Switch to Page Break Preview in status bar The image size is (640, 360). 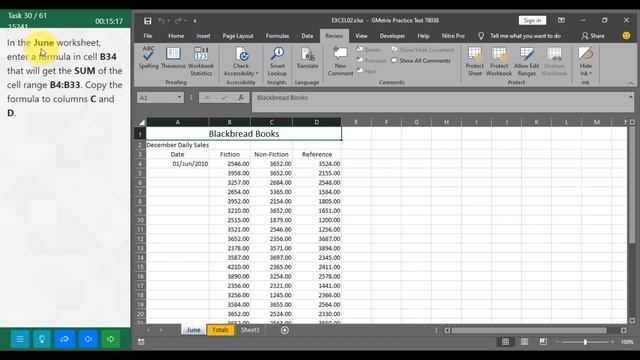click(x=543, y=342)
